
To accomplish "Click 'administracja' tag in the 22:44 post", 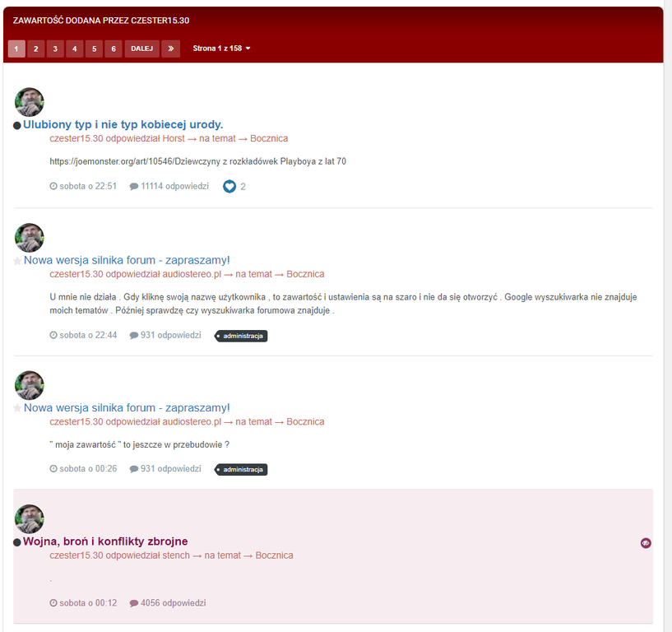I will [241, 336].
